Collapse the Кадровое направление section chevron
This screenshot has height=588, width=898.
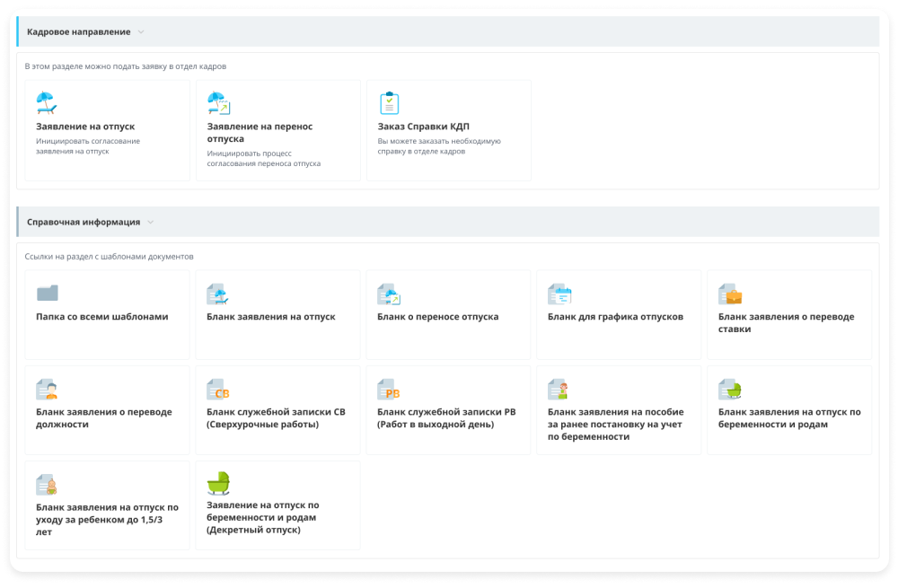(x=140, y=32)
